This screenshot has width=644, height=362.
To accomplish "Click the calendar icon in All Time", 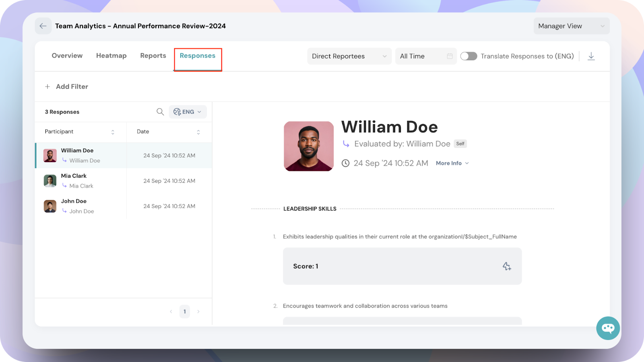I will click(x=450, y=56).
